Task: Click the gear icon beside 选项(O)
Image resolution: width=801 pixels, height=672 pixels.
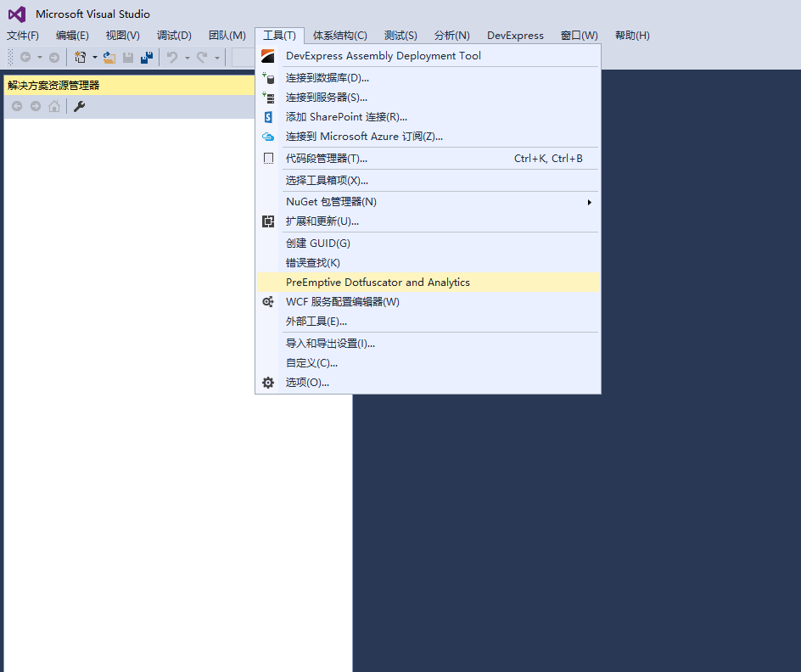Action: coord(267,382)
